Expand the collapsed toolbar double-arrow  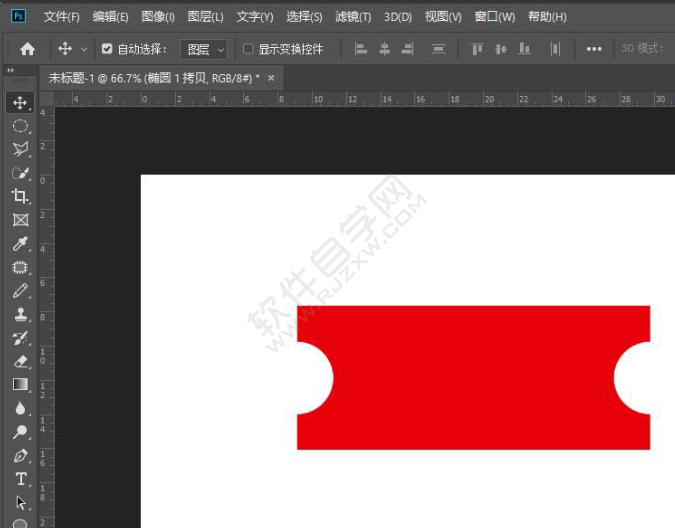pyautogui.click(x=11, y=70)
